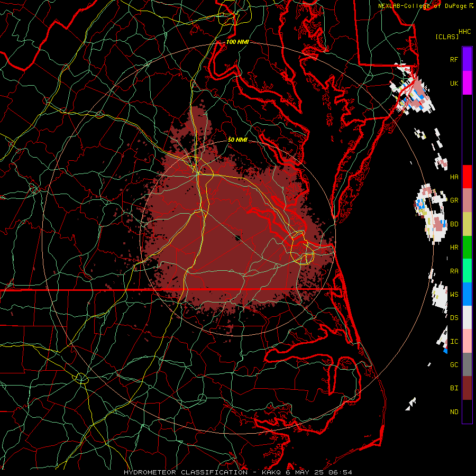Click the ND legend label
The width and height of the screenshot is (476, 476).
click(454, 412)
